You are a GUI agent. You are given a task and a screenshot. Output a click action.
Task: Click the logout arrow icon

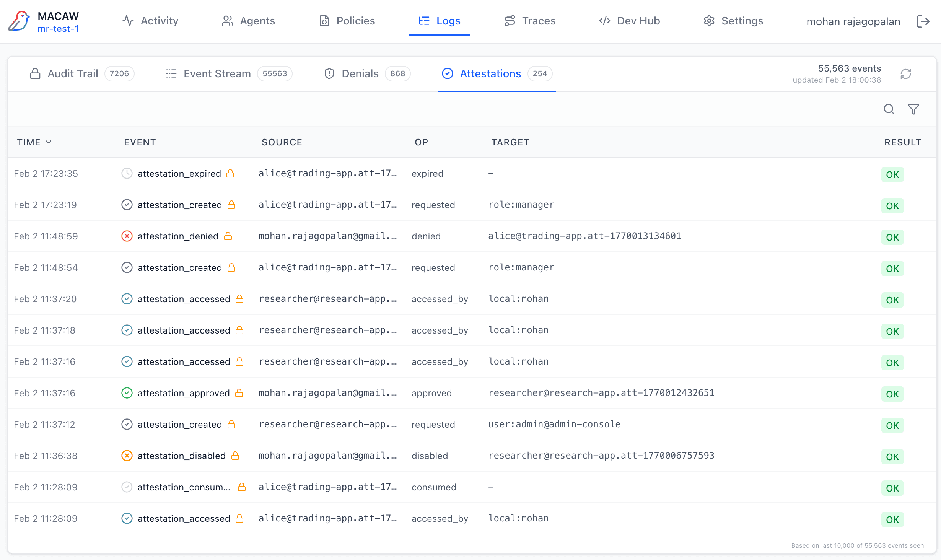point(923,21)
